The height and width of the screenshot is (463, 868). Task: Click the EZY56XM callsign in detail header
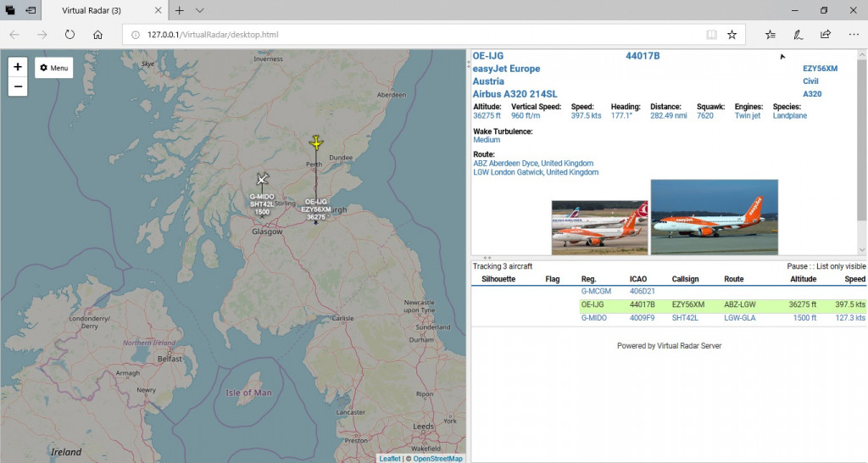pos(820,69)
